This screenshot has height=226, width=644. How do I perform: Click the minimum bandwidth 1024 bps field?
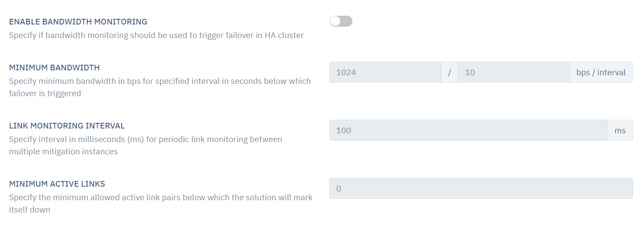385,72
